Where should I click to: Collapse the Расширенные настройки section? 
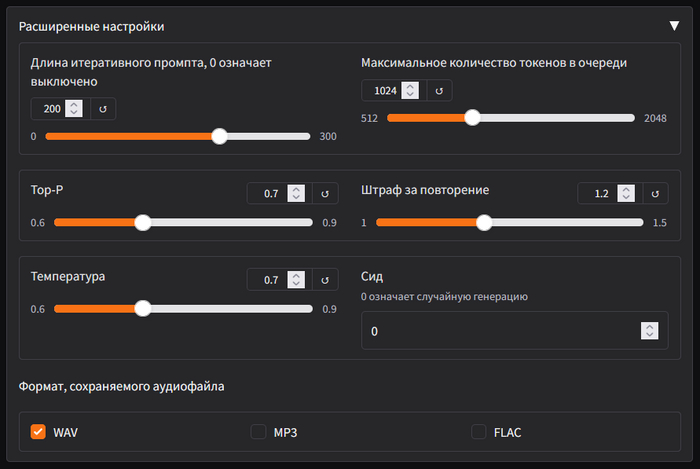[674, 26]
